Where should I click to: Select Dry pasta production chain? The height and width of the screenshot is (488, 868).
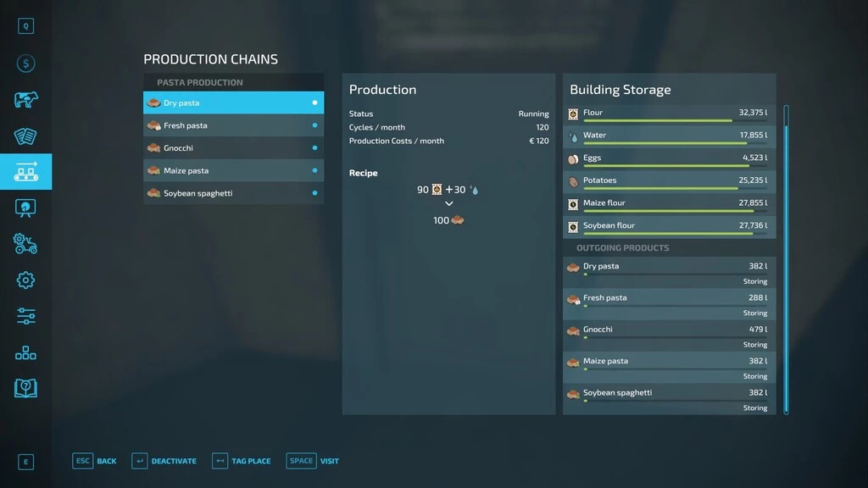(x=234, y=103)
